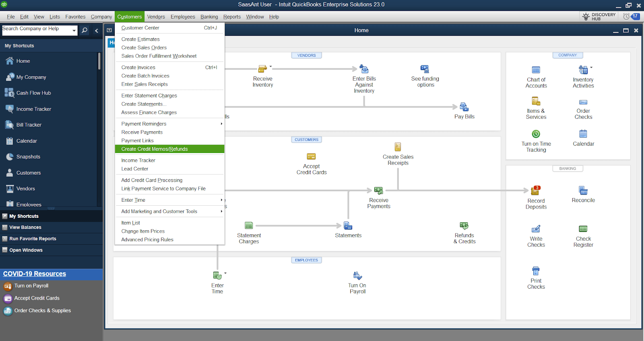Expand the search box dropdown arrow
The height and width of the screenshot is (341, 644).
(74, 31)
